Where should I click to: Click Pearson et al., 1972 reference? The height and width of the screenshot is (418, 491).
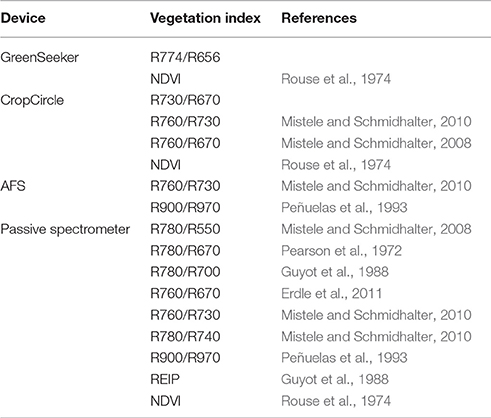tap(342, 251)
